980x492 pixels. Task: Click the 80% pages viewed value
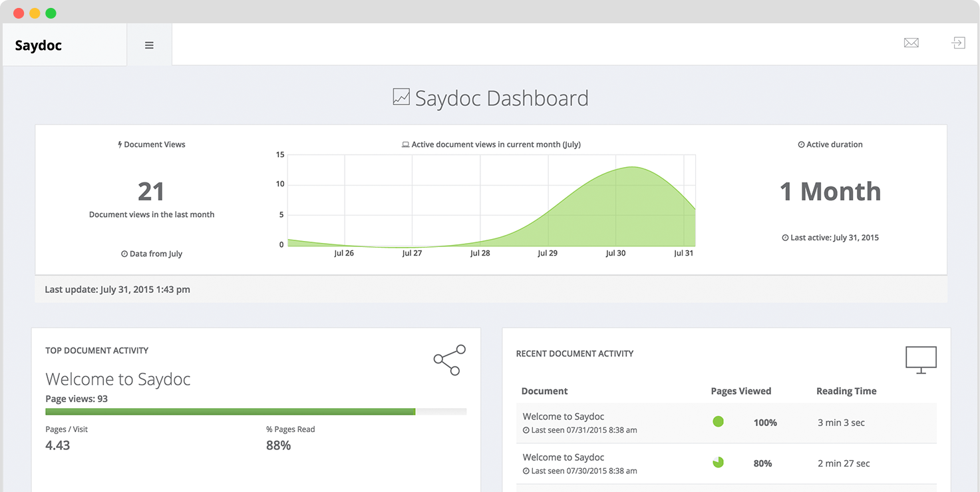pyautogui.click(x=762, y=463)
